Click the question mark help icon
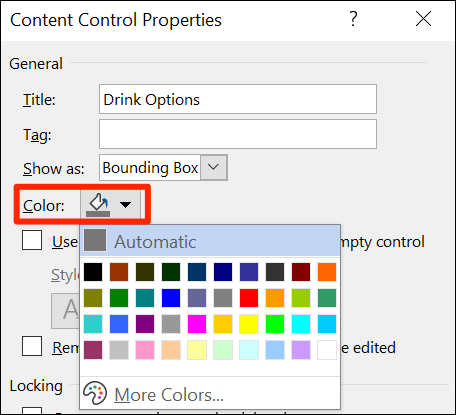The image size is (456, 415). point(353,19)
